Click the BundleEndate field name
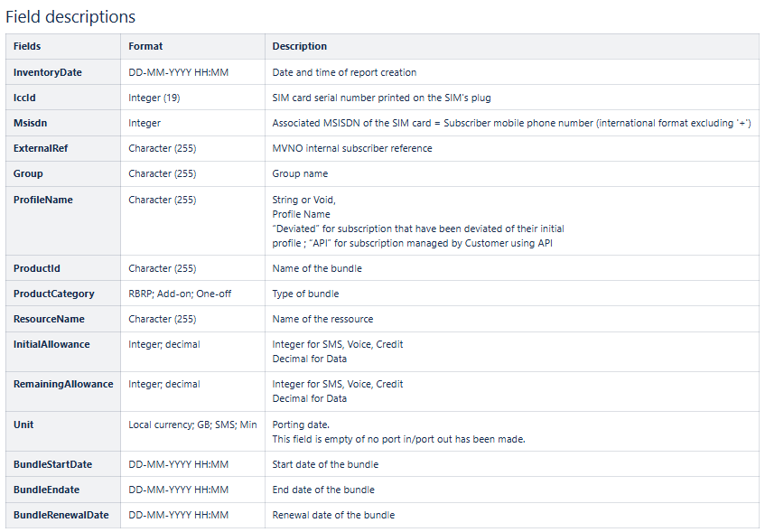 pos(46,490)
